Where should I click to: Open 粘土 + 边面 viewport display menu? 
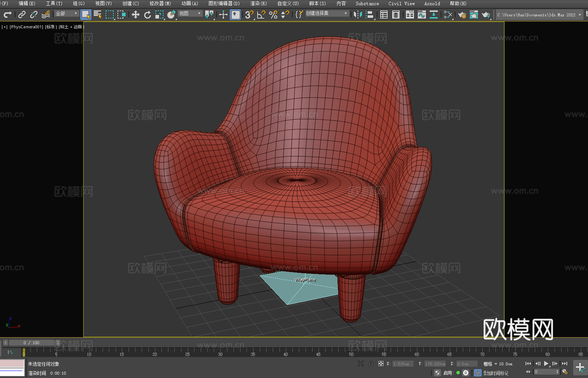click(71, 27)
